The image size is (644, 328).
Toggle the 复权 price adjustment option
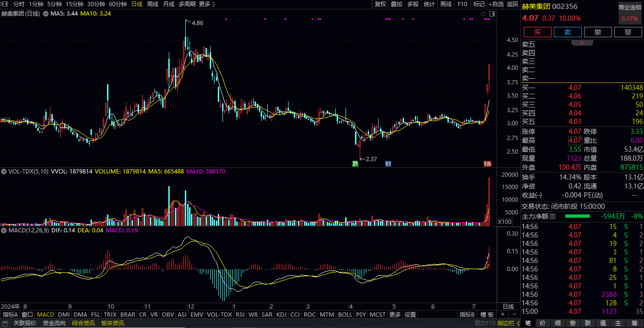380,4
